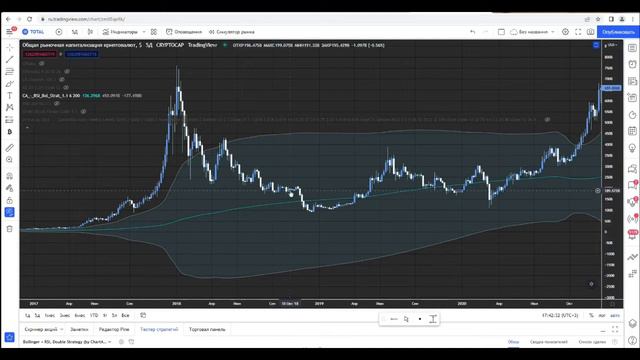Viewport: 640px width, 360px height.
Task: Toggle stay in drawing mode
Action: pyautogui.click(x=9, y=188)
